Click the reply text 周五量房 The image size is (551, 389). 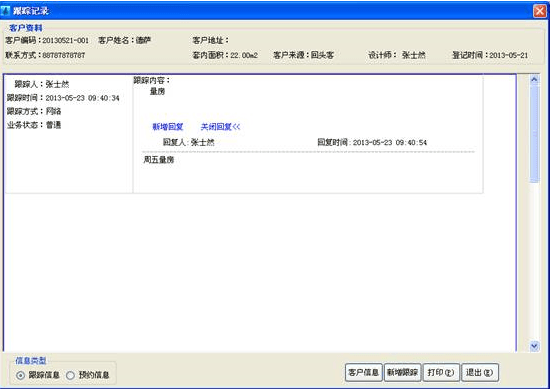[159, 160]
